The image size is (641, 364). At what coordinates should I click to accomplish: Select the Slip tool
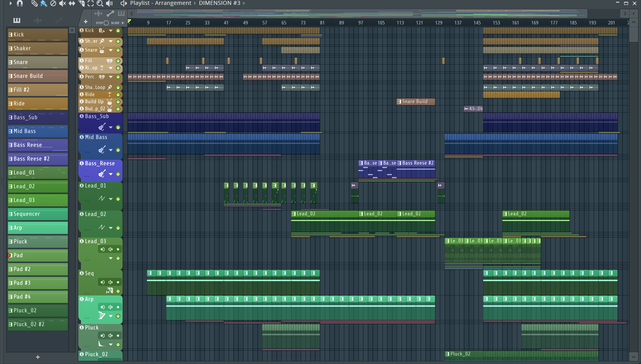[x=72, y=3]
